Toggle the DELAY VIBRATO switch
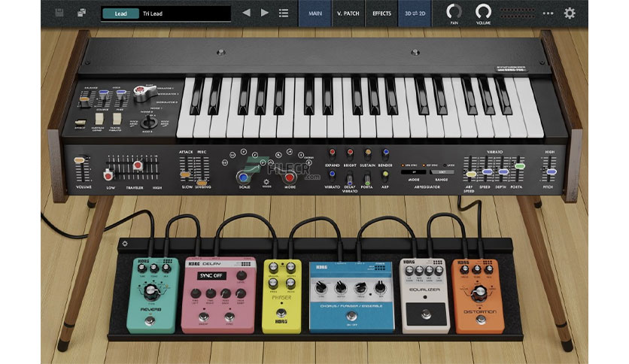The image size is (629, 364). pos(350,178)
